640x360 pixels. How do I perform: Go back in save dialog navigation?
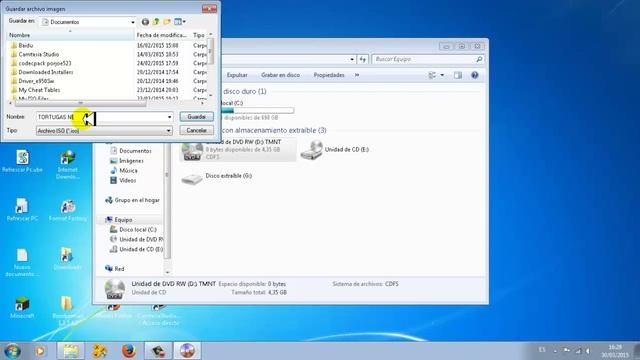(x=145, y=22)
